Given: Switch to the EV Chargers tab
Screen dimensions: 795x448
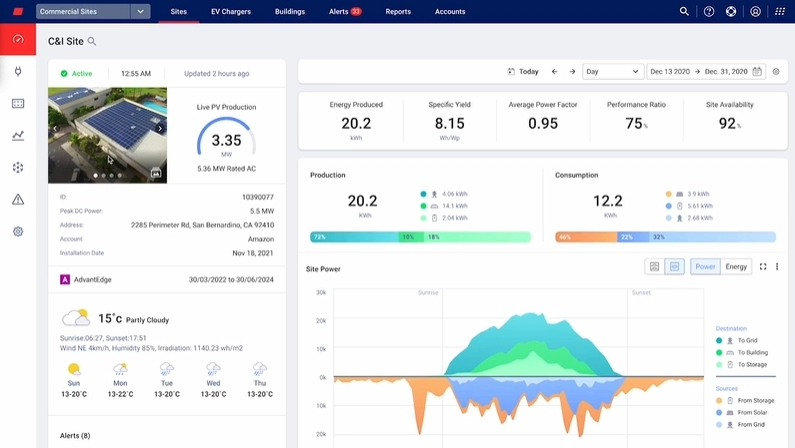Looking at the screenshot, I should click(231, 12).
